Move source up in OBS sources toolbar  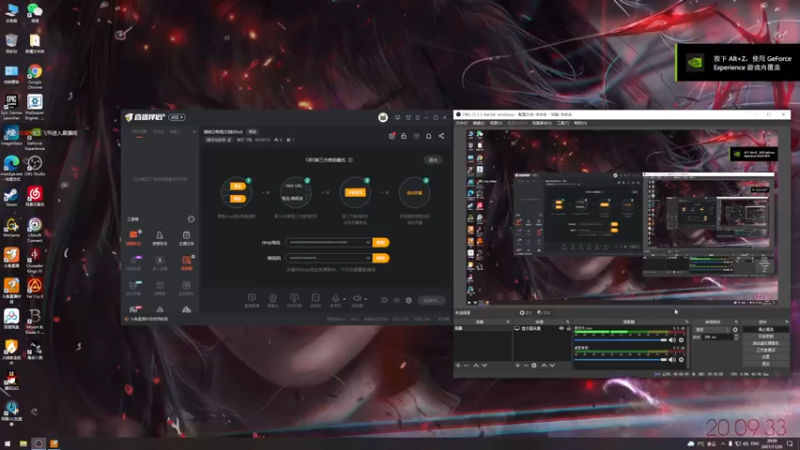point(544,365)
